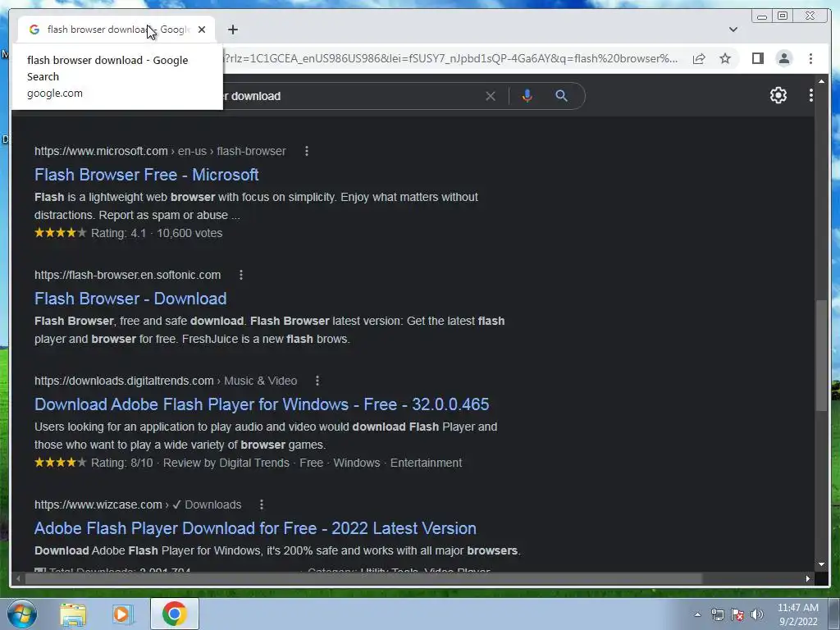The width and height of the screenshot is (840, 630).
Task: Open Chrome profile avatar menu
Action: (x=783, y=58)
